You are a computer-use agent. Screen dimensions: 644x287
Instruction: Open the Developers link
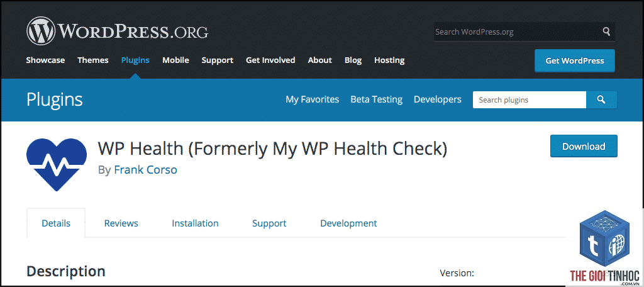438,99
